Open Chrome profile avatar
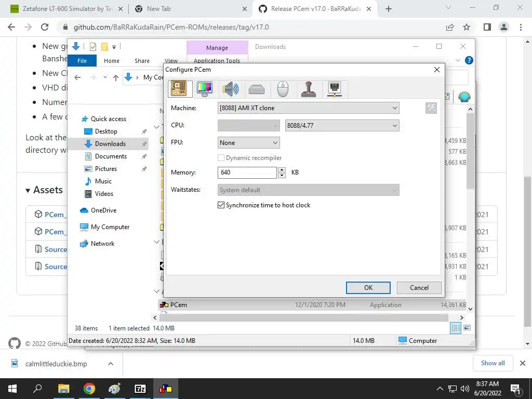532x399 pixels. point(504,27)
